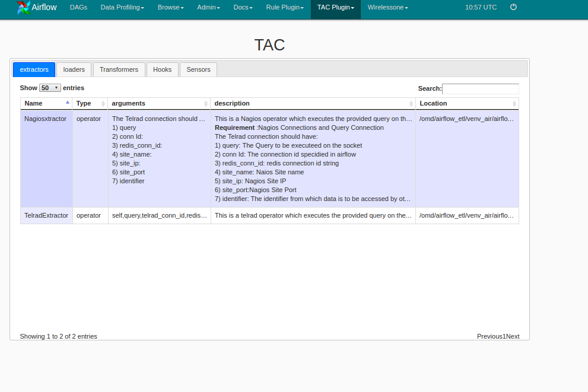Image resolution: width=588 pixels, height=392 pixels.
Task: Open the DAGs page
Action: 78,7
